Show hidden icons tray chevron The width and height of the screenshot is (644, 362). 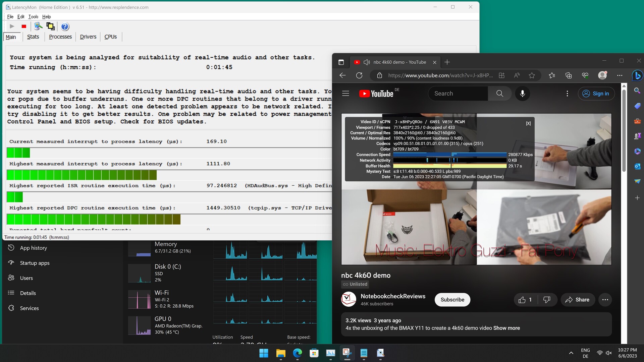coord(571,353)
